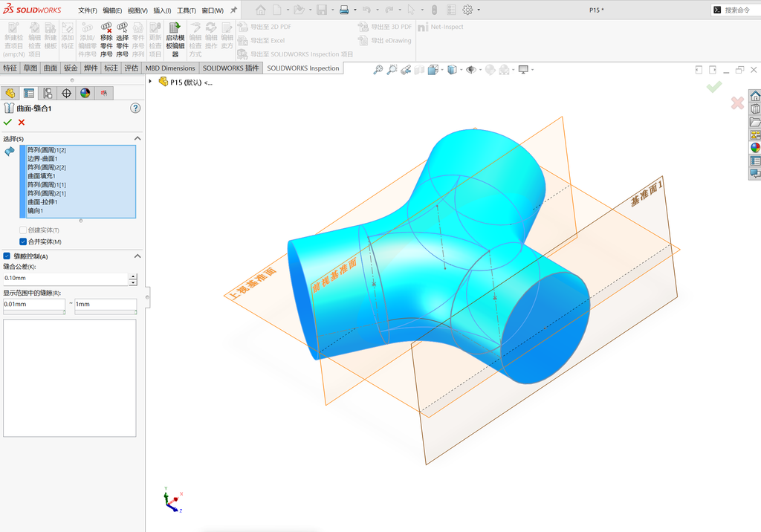Screen dimensions: 761x532
Task: Open the ConfigurationManager panel tab
Action: pos(48,93)
